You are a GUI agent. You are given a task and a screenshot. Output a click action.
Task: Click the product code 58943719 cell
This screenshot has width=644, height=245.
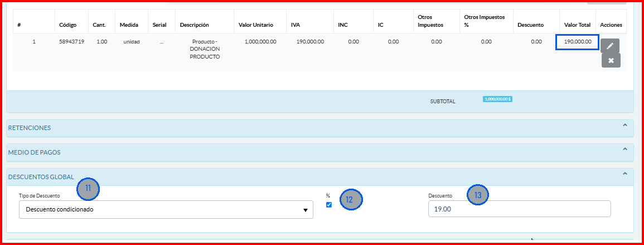[x=71, y=42]
